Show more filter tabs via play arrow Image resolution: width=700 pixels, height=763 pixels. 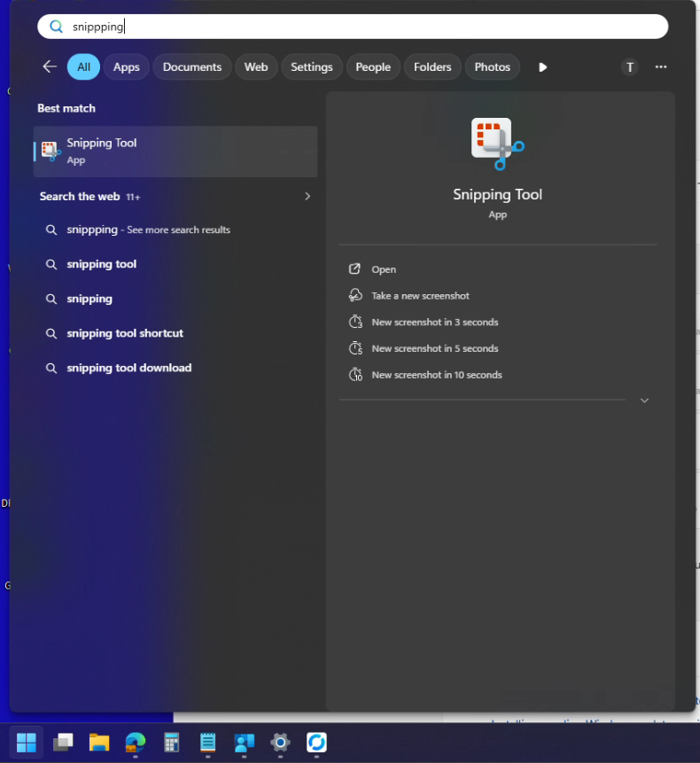tap(543, 67)
